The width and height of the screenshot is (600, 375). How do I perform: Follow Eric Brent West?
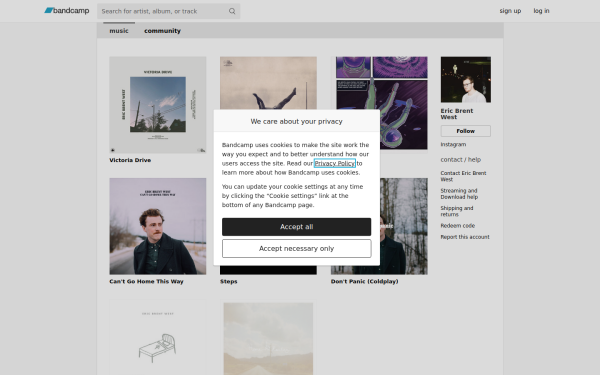(x=466, y=131)
